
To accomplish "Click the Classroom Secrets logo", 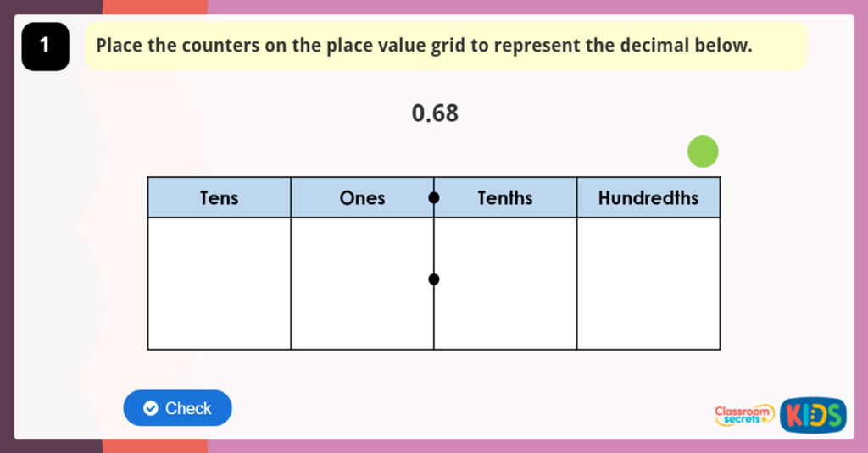I will (744, 414).
